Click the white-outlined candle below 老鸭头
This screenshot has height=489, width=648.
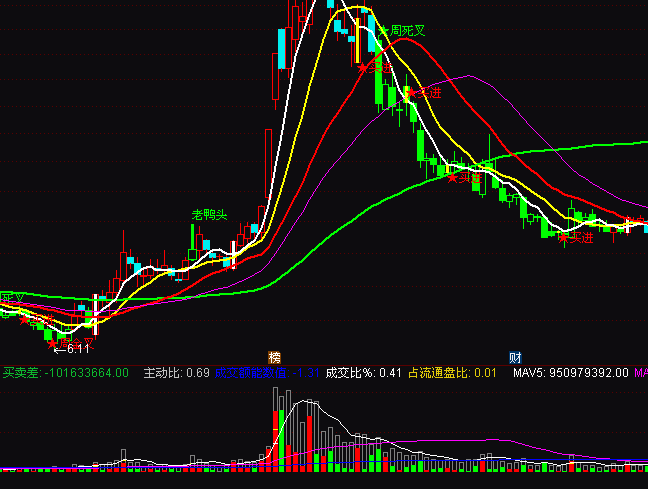coord(233,254)
